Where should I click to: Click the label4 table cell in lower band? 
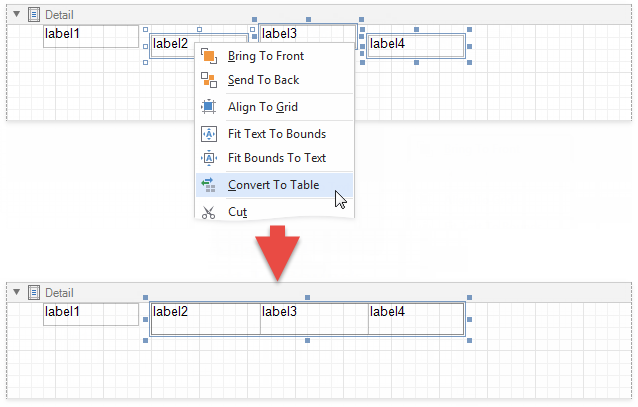(x=415, y=319)
